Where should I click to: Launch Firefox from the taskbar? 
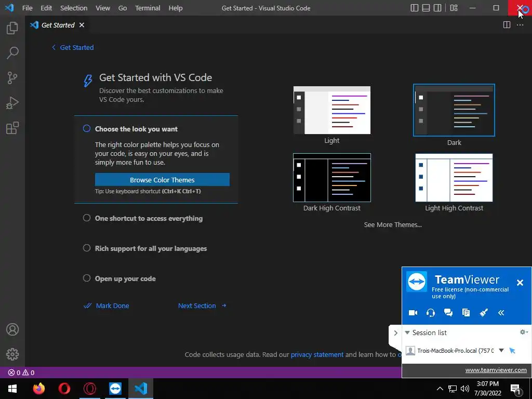(x=38, y=389)
